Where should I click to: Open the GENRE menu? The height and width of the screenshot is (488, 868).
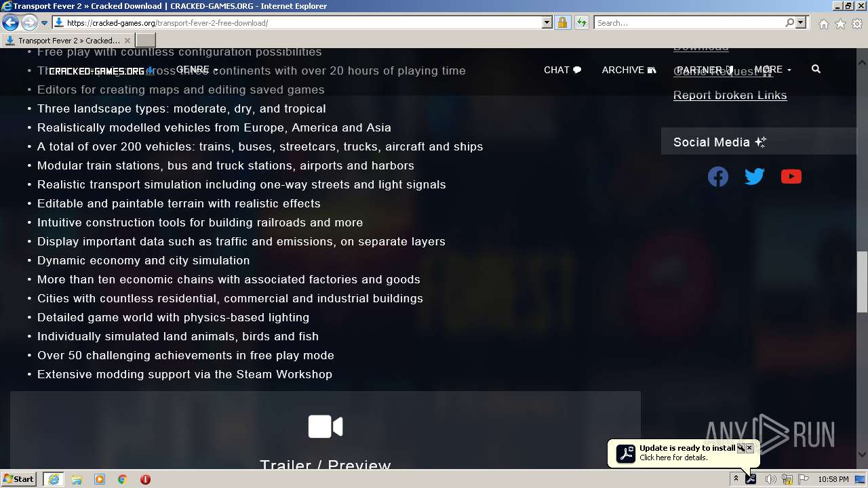click(x=197, y=70)
